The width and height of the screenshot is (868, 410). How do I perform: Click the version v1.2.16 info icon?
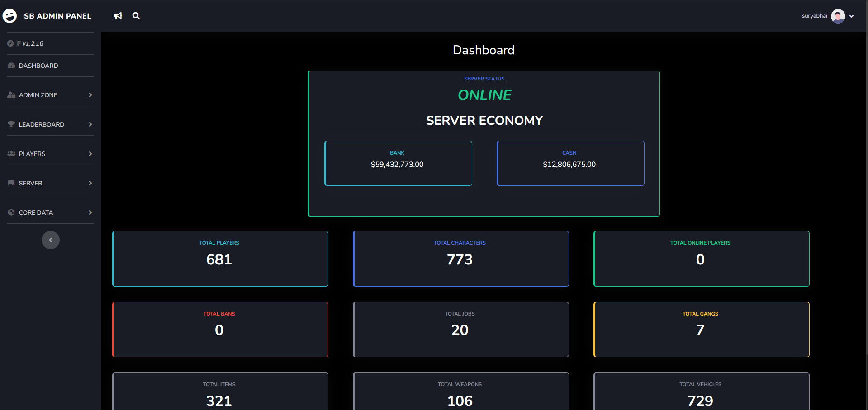coord(10,43)
